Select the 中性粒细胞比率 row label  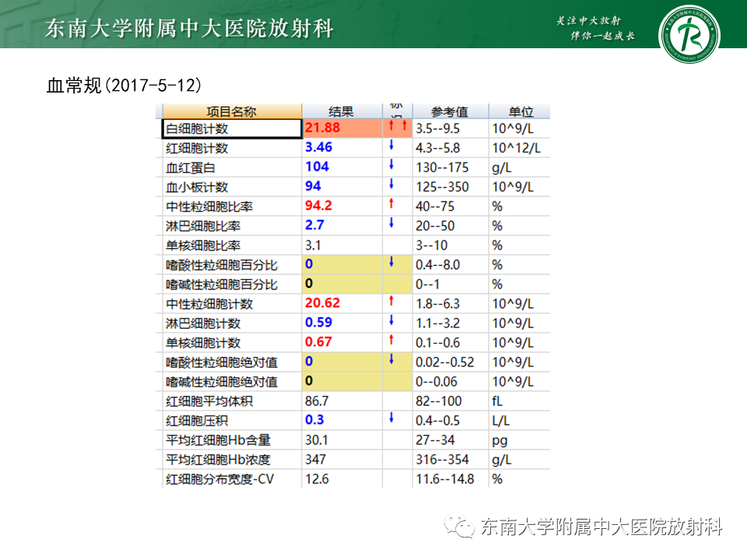(209, 207)
